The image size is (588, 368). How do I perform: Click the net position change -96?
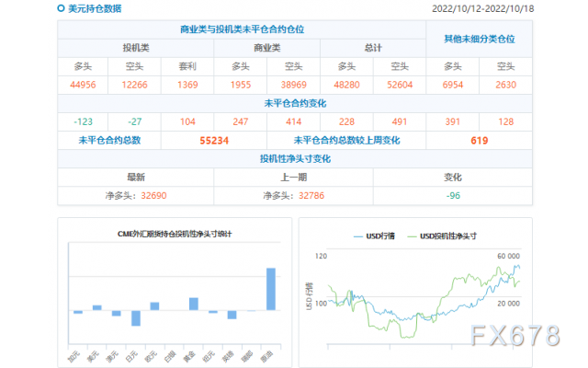pos(453,196)
